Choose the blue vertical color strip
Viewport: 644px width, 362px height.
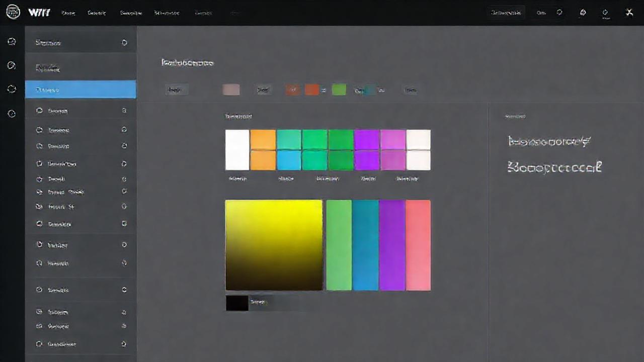(365, 245)
